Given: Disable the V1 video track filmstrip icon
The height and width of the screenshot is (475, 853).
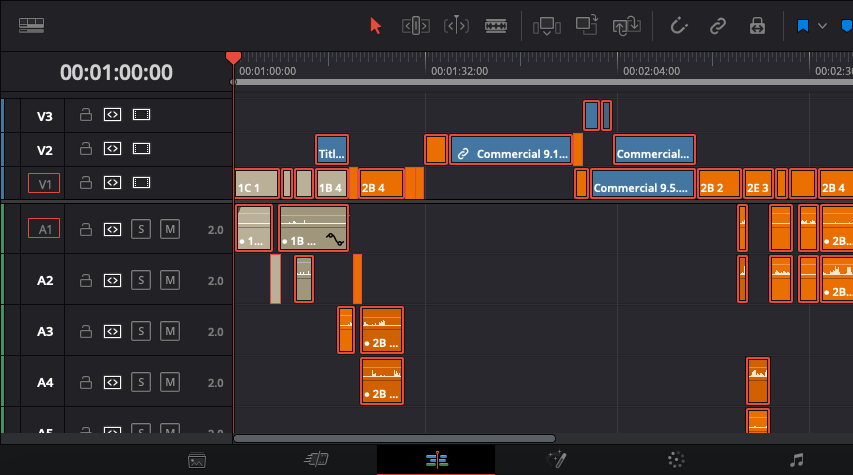Looking at the screenshot, I should (x=141, y=183).
